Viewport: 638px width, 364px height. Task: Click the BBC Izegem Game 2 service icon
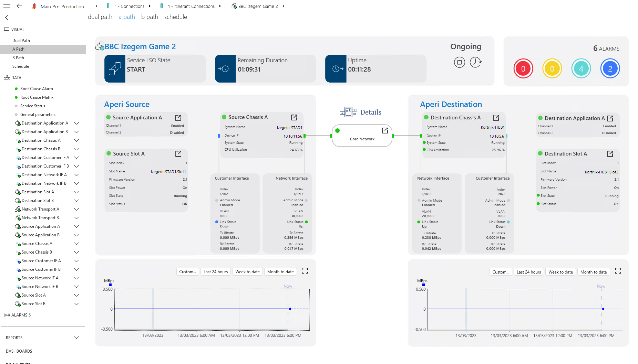[x=100, y=46]
